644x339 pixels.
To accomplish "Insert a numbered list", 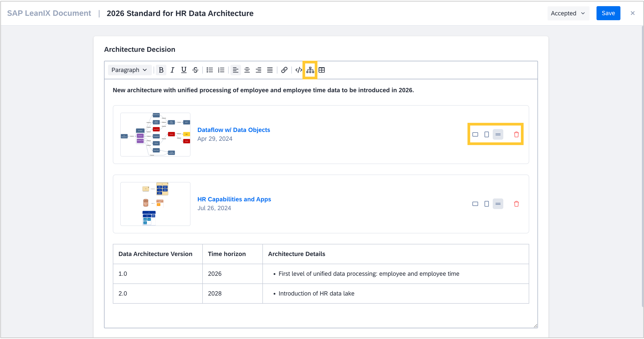I will pyautogui.click(x=221, y=70).
